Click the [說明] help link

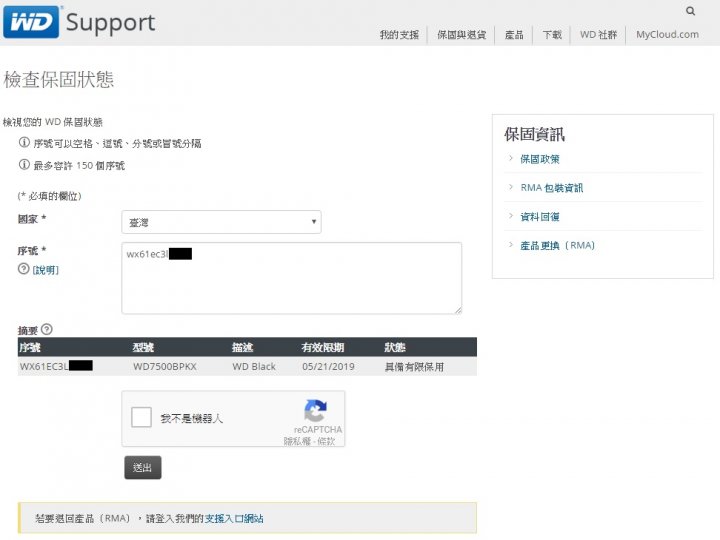[45, 270]
